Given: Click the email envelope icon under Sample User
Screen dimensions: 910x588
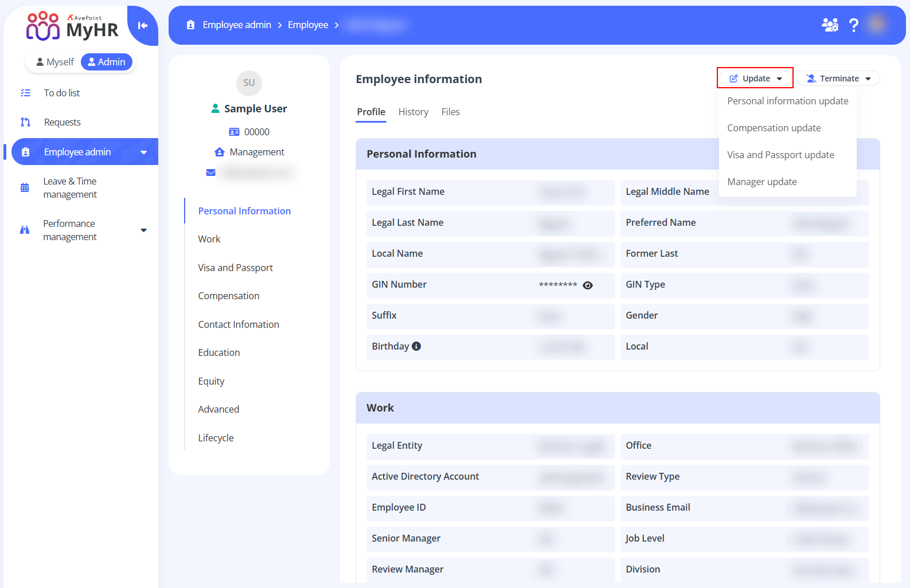Looking at the screenshot, I should [211, 173].
